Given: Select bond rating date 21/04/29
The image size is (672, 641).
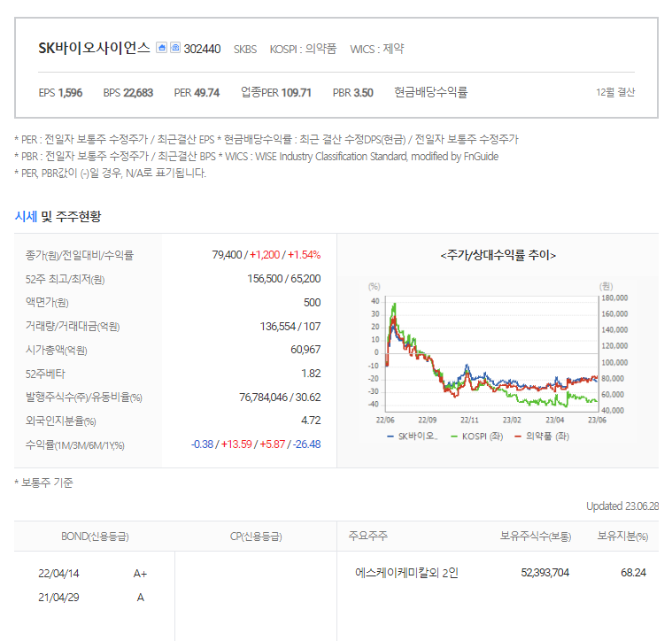Looking at the screenshot, I should [58, 598].
